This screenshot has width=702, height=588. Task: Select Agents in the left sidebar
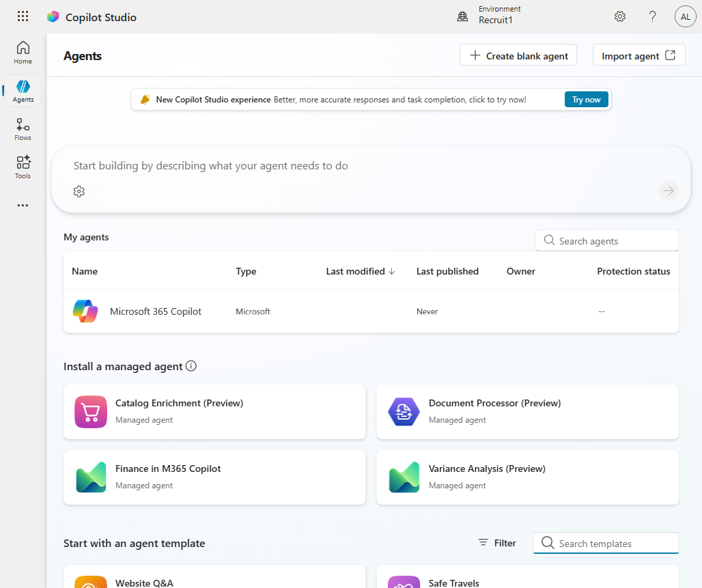[23, 91]
